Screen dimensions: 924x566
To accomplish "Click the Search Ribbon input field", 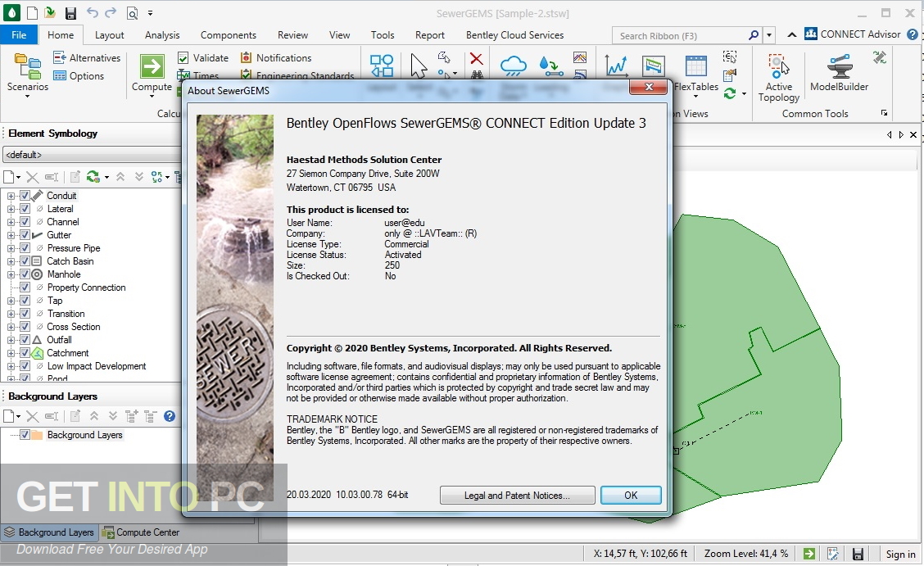I will 680,36.
